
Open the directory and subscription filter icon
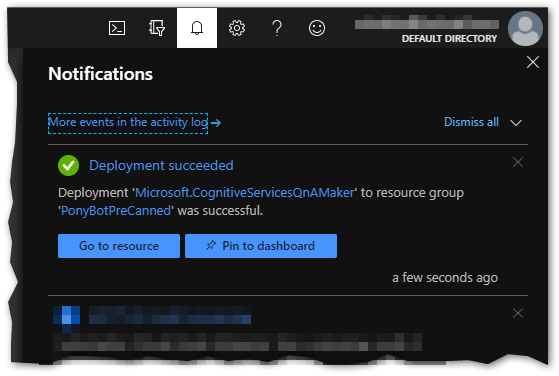click(157, 28)
